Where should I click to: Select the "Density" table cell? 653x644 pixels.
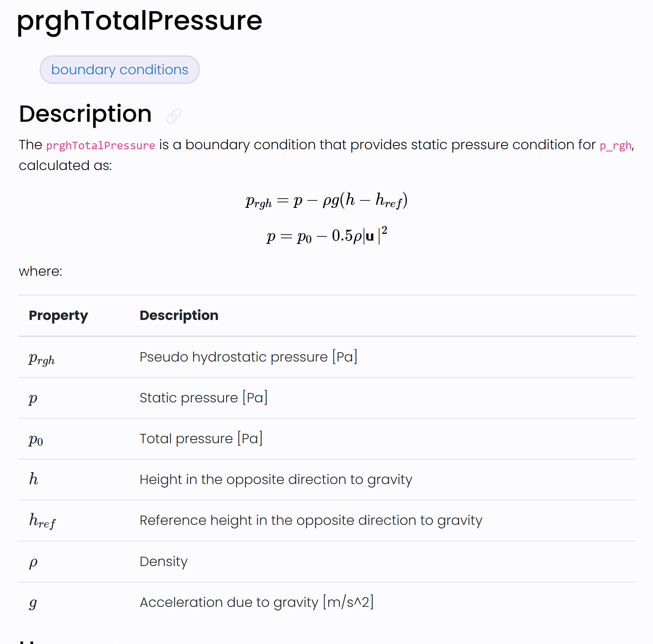click(163, 561)
